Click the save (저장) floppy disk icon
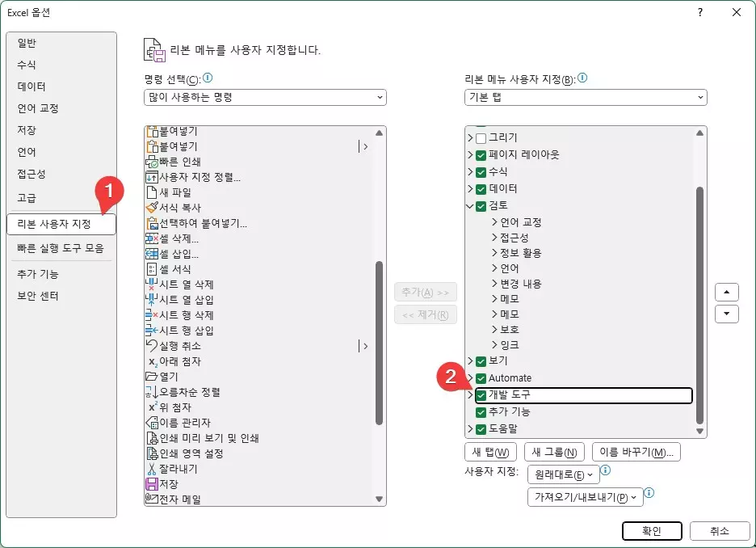Screen dimensions: 756x548 pyautogui.click(x=151, y=484)
